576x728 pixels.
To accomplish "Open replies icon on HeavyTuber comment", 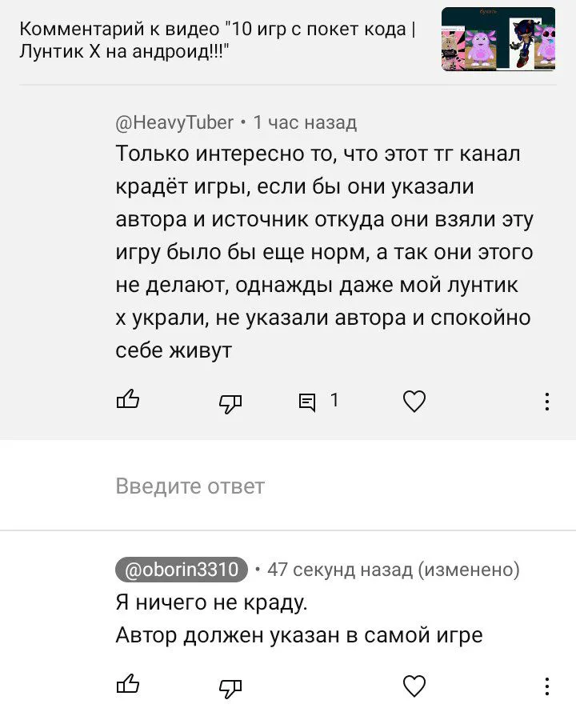I will [307, 402].
